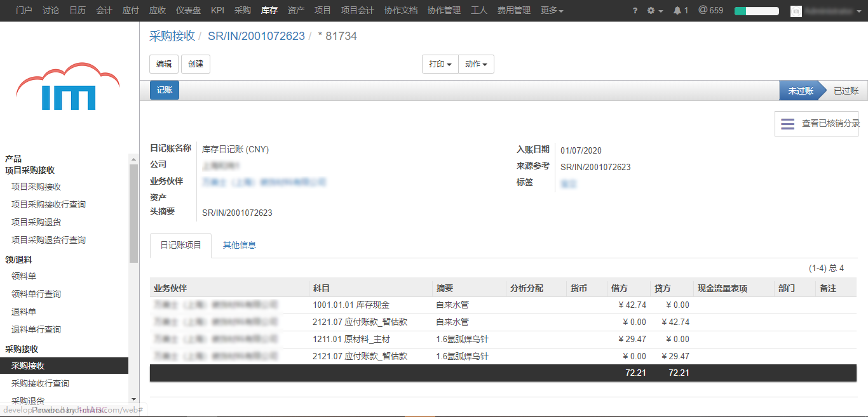Open 项目采购退货行查询 sidebar item
This screenshot has height=417, width=868.
click(48, 240)
